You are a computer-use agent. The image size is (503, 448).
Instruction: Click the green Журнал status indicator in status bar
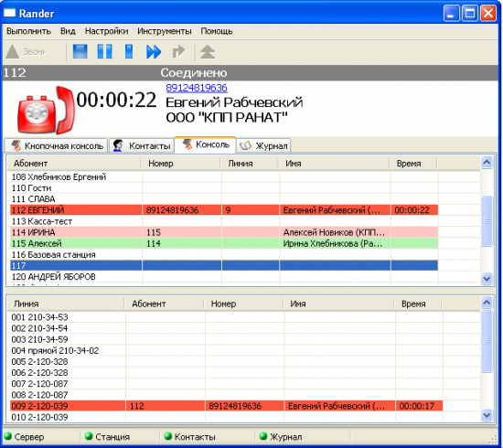(x=263, y=436)
